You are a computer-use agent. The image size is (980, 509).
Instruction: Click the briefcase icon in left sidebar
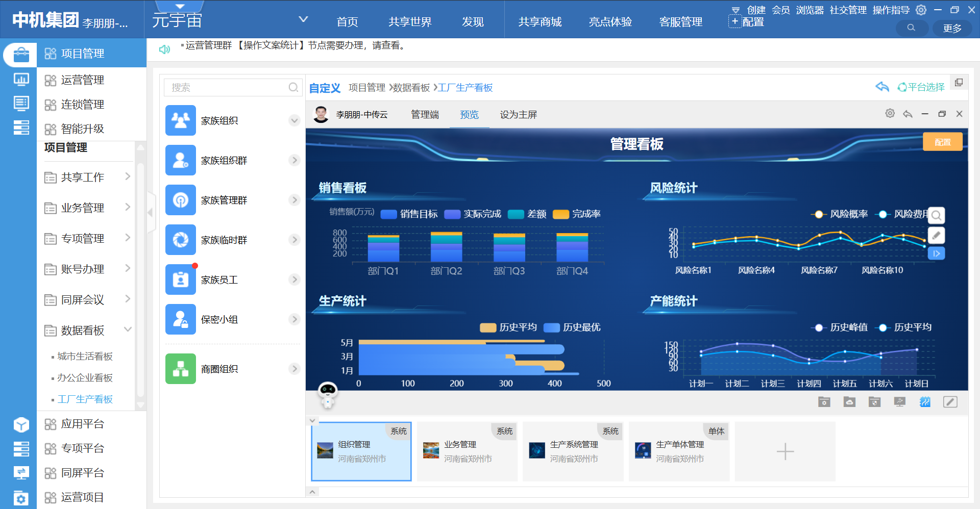[x=21, y=54]
